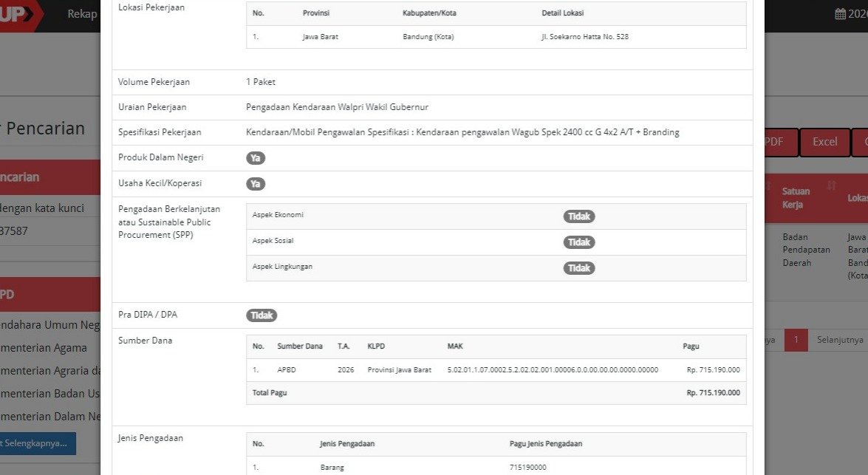
Task: Open the Rekap menu in navigation bar
Action: [x=82, y=14]
